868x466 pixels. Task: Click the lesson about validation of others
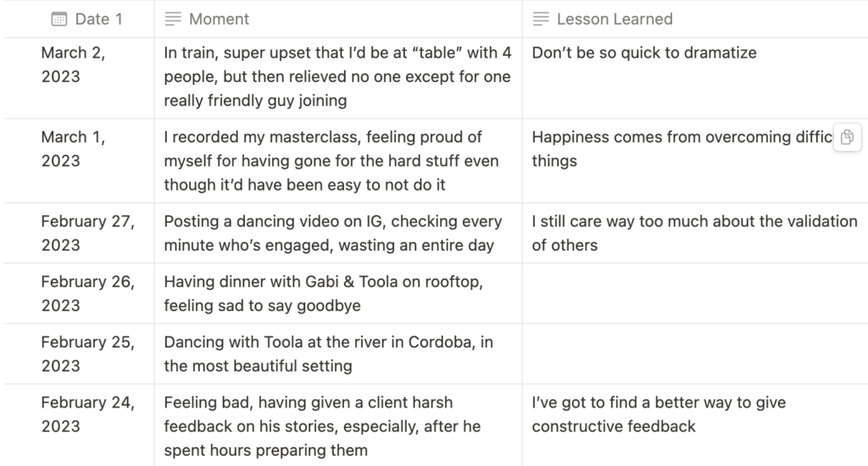click(x=694, y=233)
